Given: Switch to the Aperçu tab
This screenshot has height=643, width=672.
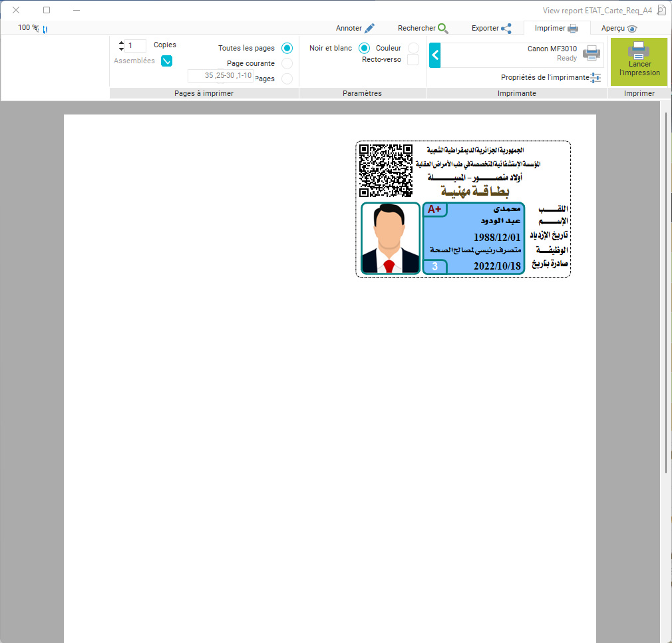Looking at the screenshot, I should pos(619,28).
